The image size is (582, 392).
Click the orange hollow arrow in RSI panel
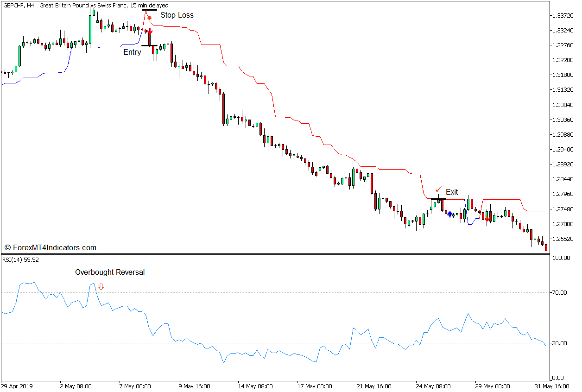(101, 287)
